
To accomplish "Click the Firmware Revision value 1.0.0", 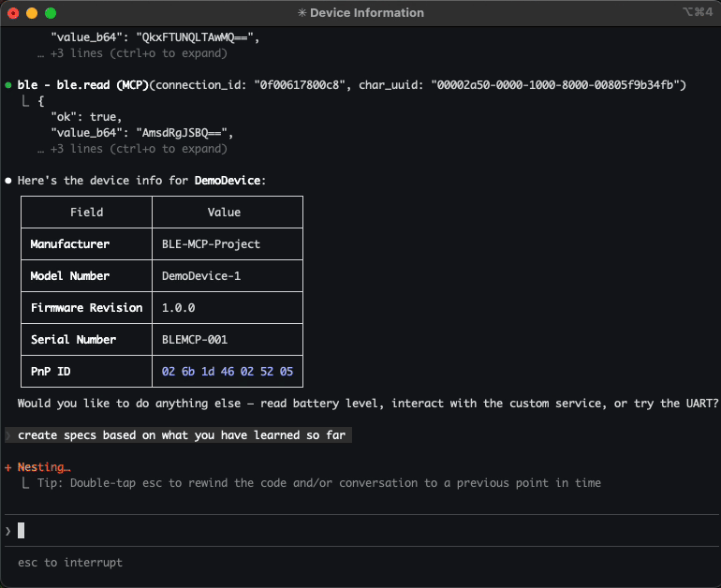I will click(178, 308).
